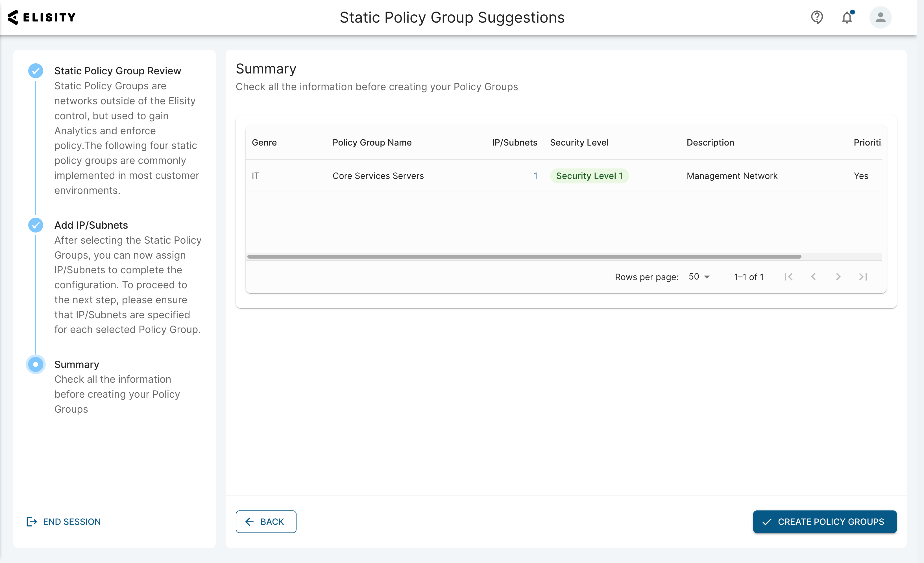Open the user profile avatar

click(x=880, y=17)
